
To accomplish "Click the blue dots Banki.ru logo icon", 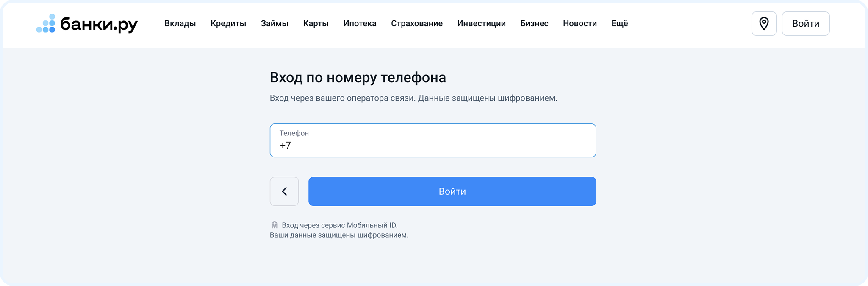I will pyautogui.click(x=46, y=24).
